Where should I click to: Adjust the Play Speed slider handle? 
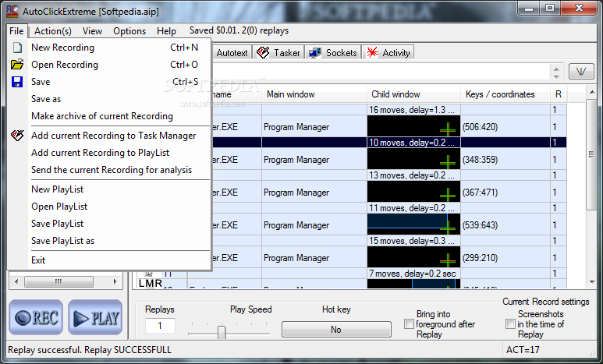click(221, 332)
